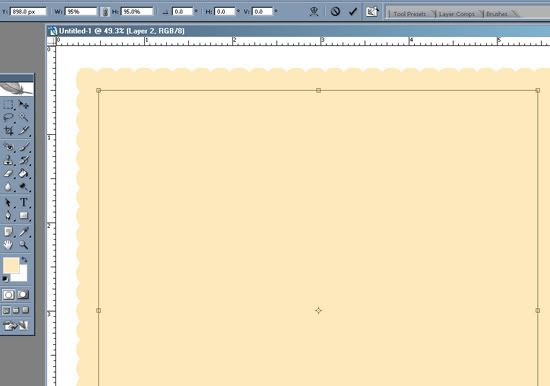This screenshot has height=386, width=550.
Task: Select the Horizontal Type tool
Action: pyautogui.click(x=24, y=202)
